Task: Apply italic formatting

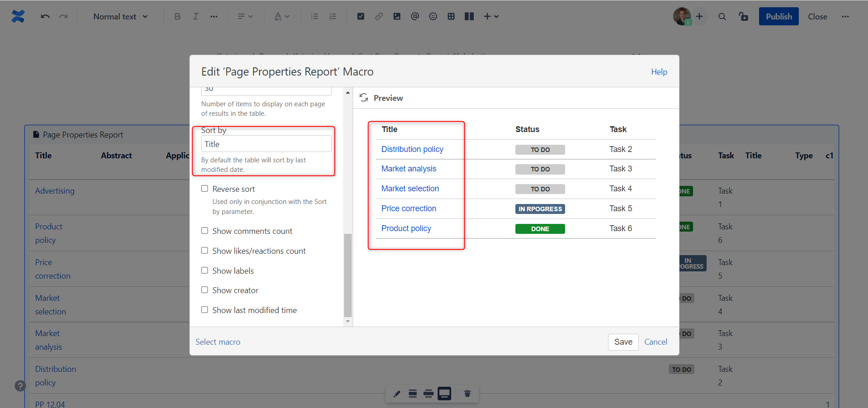Action: point(195,16)
